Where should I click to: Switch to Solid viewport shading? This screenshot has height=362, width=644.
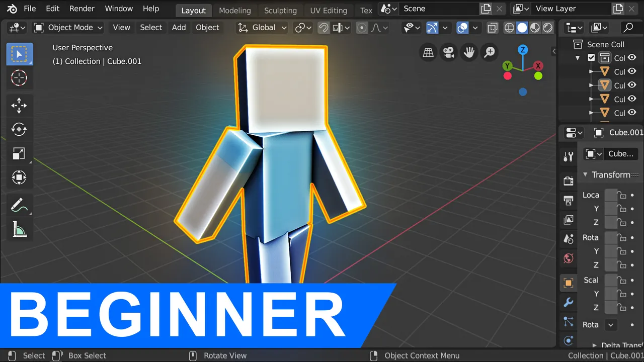tap(522, 28)
